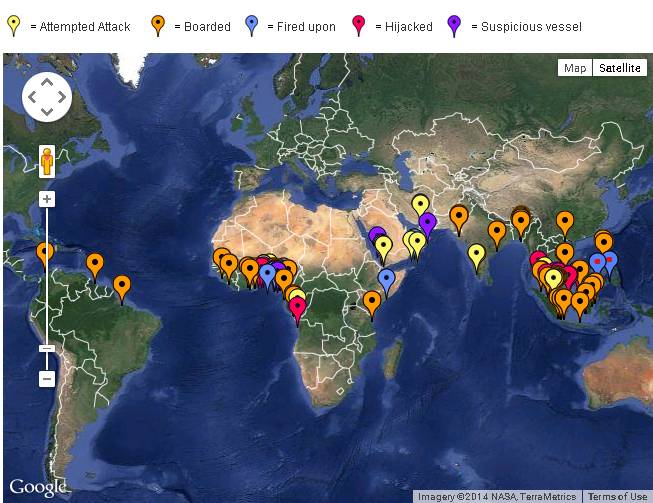The width and height of the screenshot is (653, 503).
Task: Switch to the Map view
Action: [574, 68]
